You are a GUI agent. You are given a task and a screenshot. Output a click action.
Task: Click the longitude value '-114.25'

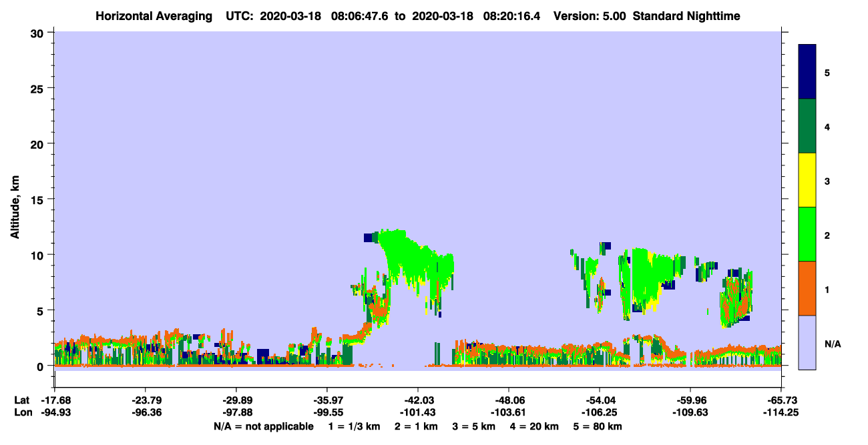pos(781,412)
